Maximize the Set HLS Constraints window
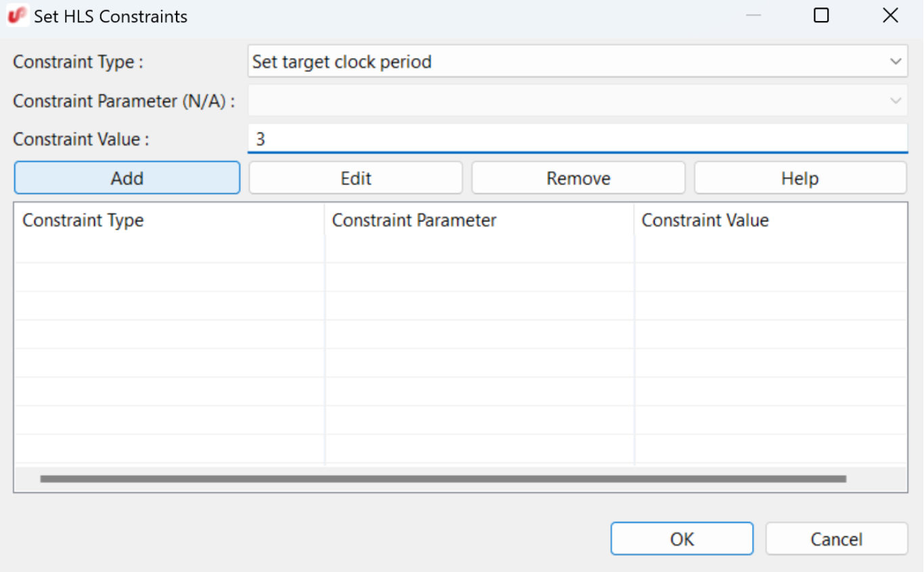 (x=821, y=16)
